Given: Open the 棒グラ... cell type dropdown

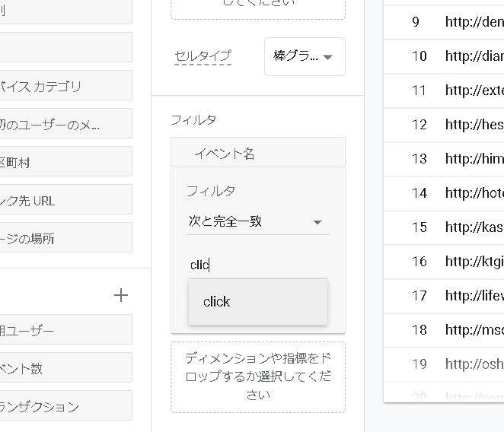Looking at the screenshot, I should tap(305, 57).
